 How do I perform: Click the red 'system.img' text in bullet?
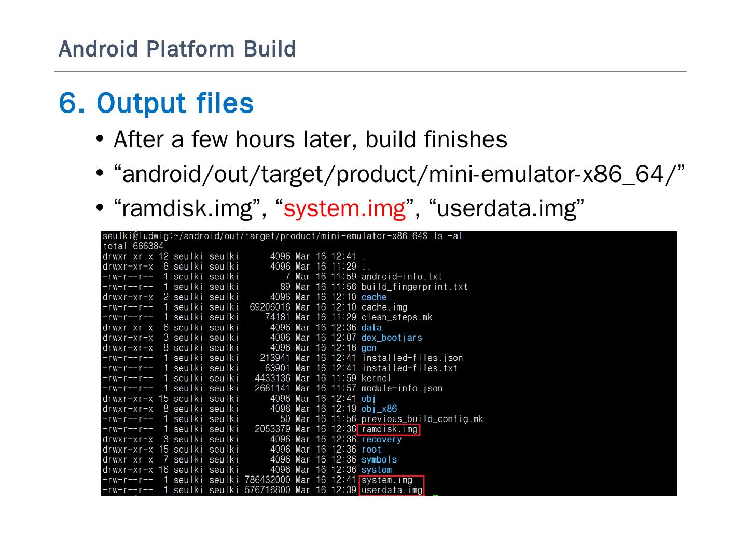(x=344, y=208)
